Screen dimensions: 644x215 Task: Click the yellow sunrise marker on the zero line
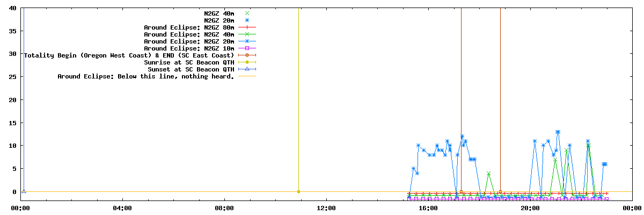click(x=298, y=191)
